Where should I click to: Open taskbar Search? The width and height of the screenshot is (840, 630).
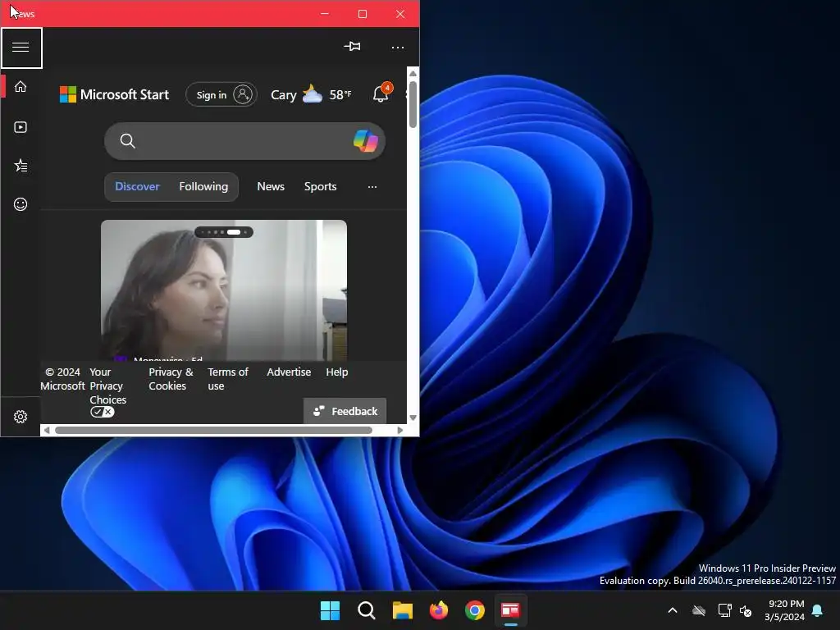367,610
